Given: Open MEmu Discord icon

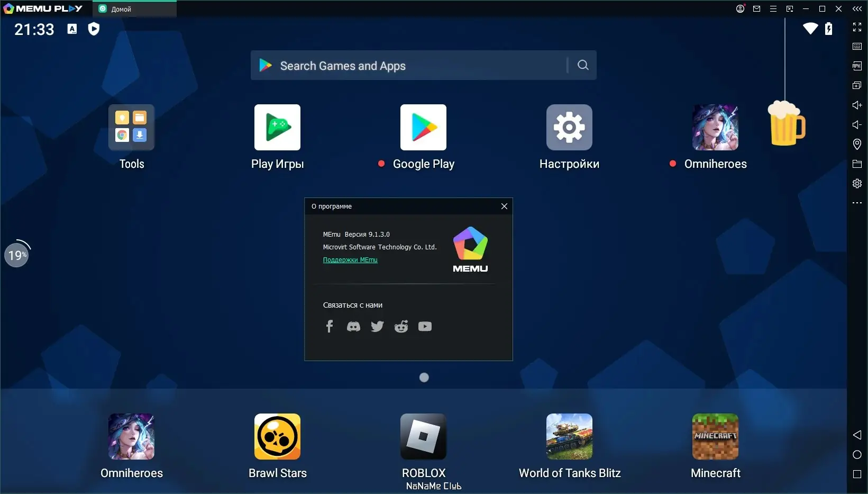Looking at the screenshot, I should (x=353, y=327).
